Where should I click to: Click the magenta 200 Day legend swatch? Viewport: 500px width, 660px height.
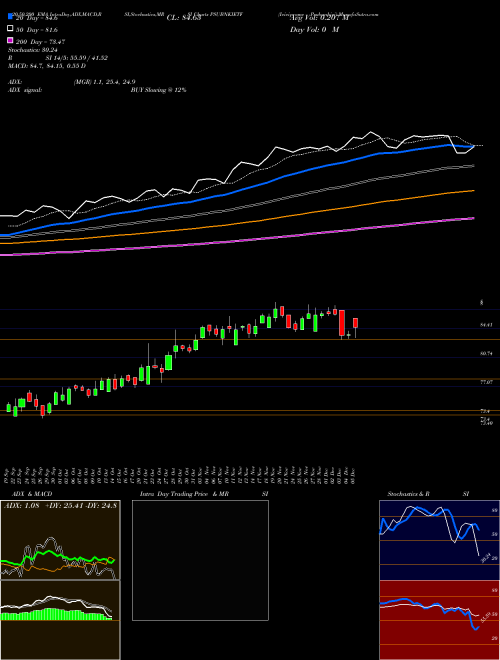tap(10, 40)
